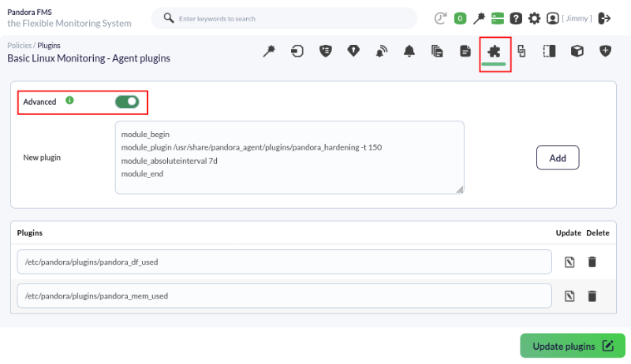This screenshot has height=364, width=631.
Task: Open the green notifications counter badge
Action: (460, 18)
